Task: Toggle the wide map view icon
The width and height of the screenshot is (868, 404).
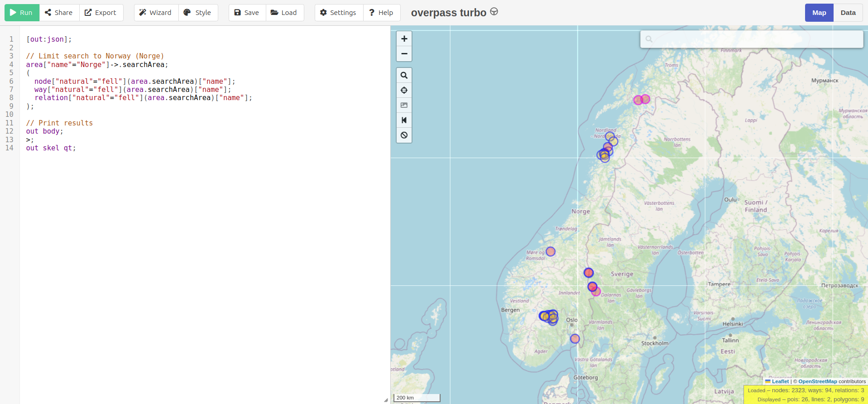Action: (x=404, y=120)
